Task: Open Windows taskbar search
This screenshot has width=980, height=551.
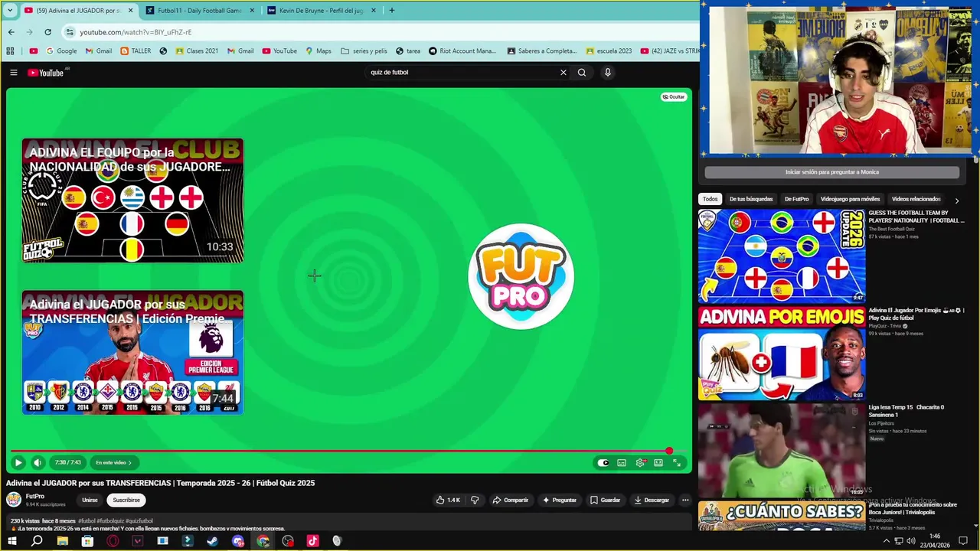Action: (37, 541)
